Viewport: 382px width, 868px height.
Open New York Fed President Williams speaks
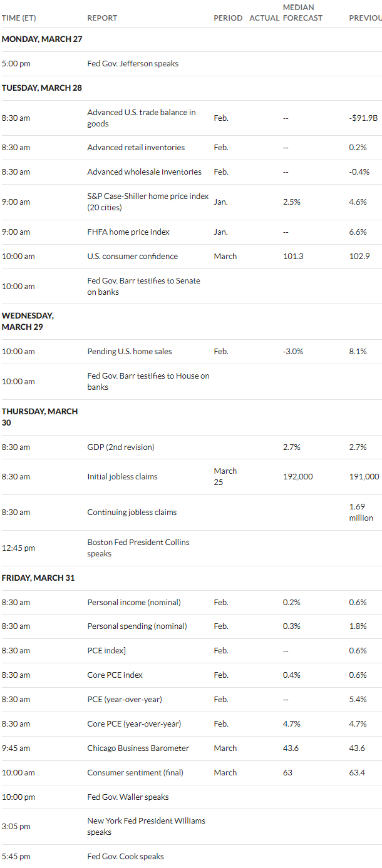pyautogui.click(x=146, y=827)
